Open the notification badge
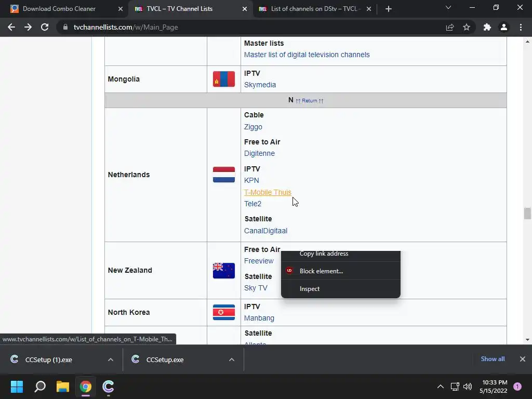This screenshot has width=532, height=399. 517,387
